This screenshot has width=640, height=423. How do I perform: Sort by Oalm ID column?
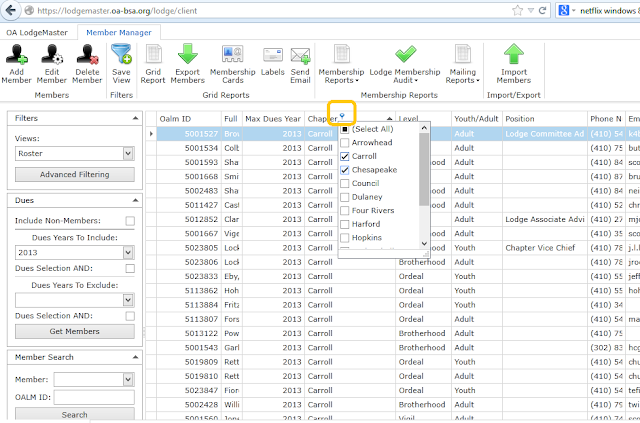click(x=189, y=119)
